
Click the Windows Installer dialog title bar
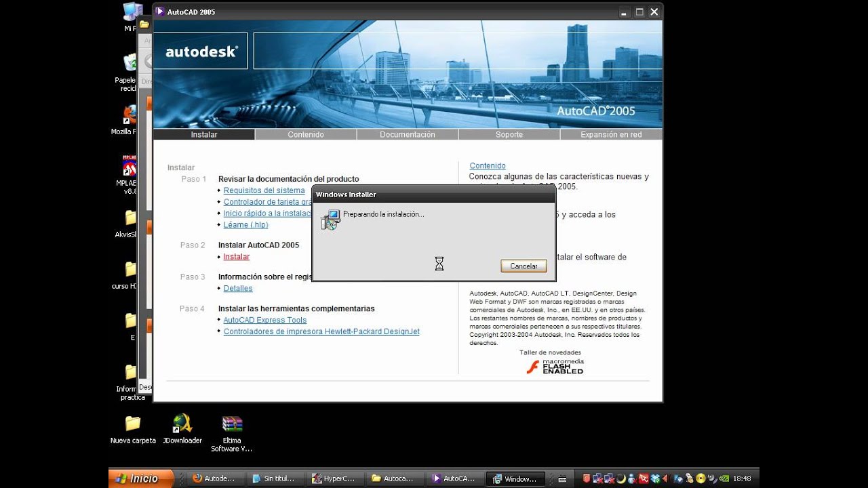(434, 195)
